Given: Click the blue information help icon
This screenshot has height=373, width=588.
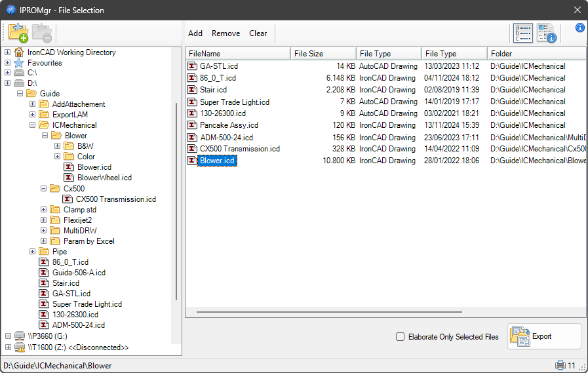Looking at the screenshot, I should click(579, 28).
